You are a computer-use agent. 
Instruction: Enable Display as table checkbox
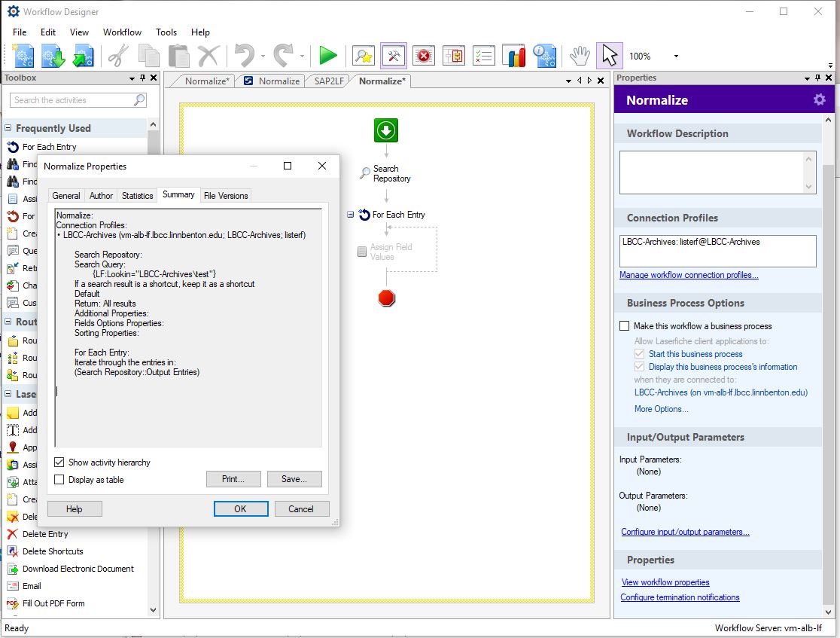(x=59, y=480)
